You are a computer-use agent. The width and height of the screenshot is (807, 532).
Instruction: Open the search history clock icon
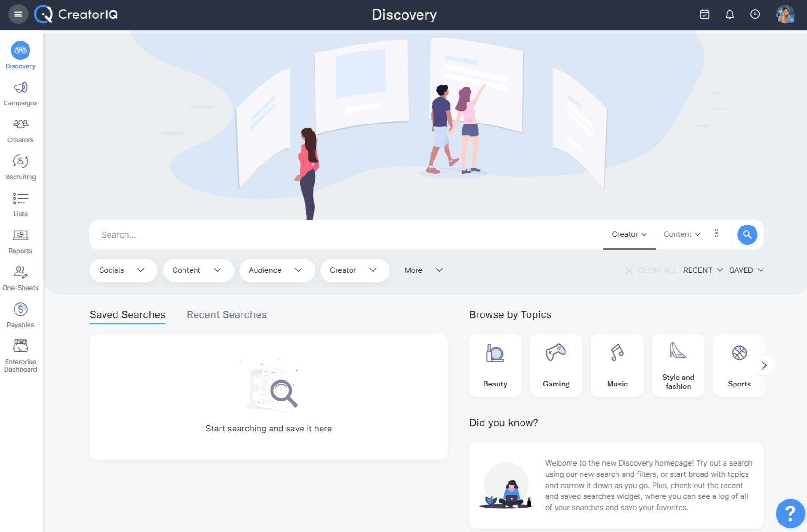755,15
